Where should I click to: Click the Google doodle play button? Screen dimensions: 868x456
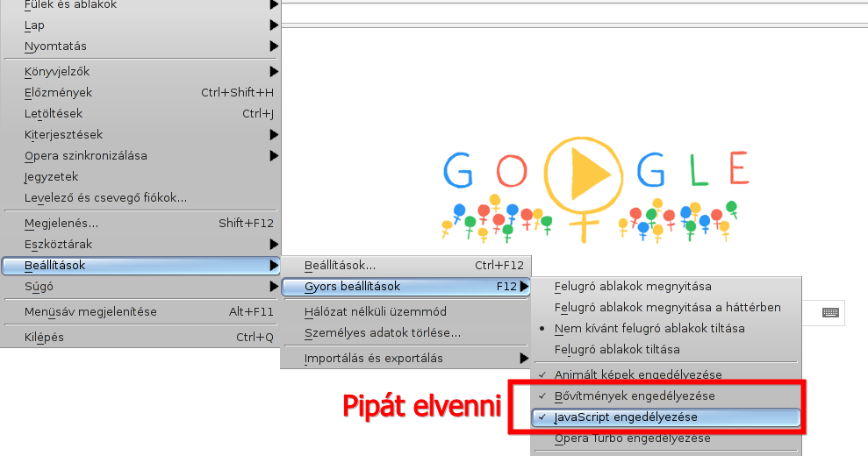tap(584, 175)
